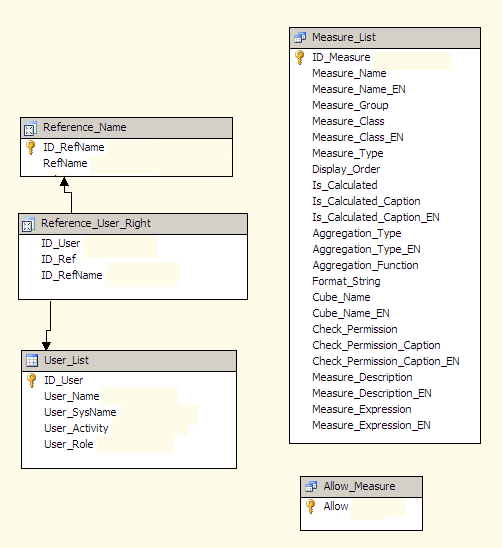Select the Measure_Group column

click(385, 105)
